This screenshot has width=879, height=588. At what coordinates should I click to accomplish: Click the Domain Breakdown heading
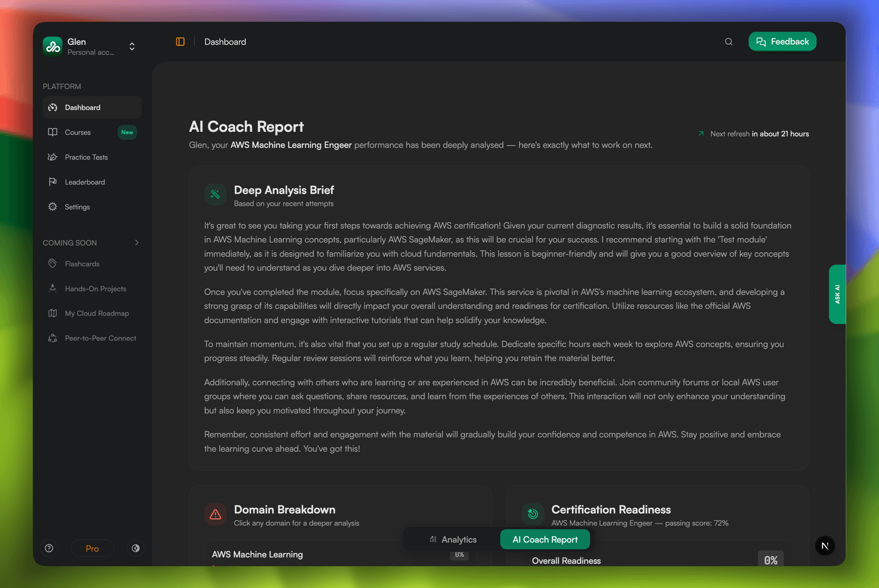285,509
